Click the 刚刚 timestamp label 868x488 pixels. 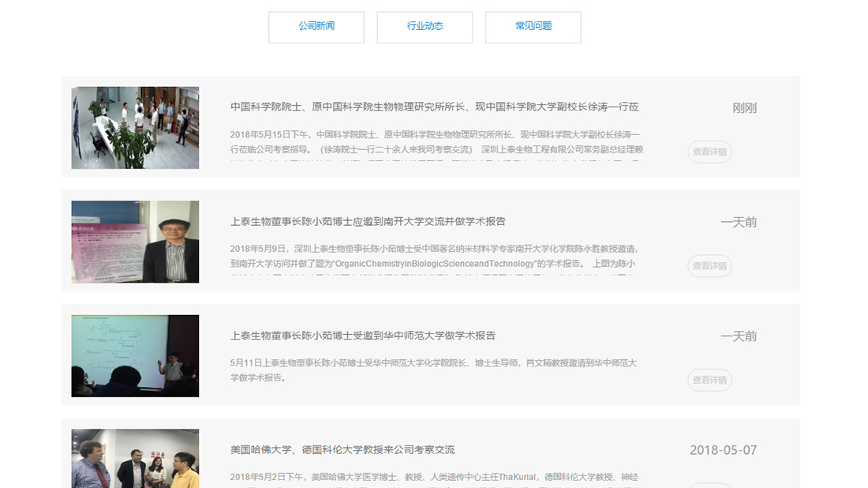coord(746,107)
